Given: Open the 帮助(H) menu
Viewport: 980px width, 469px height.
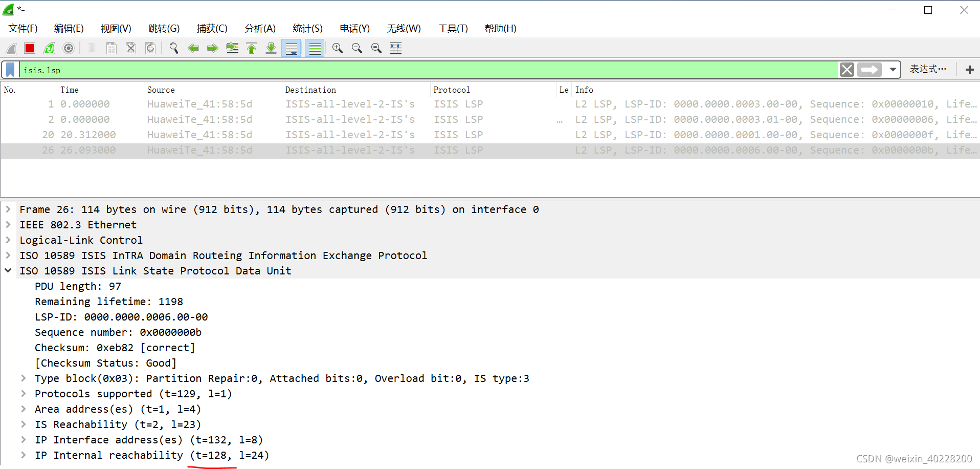Looking at the screenshot, I should point(501,29).
